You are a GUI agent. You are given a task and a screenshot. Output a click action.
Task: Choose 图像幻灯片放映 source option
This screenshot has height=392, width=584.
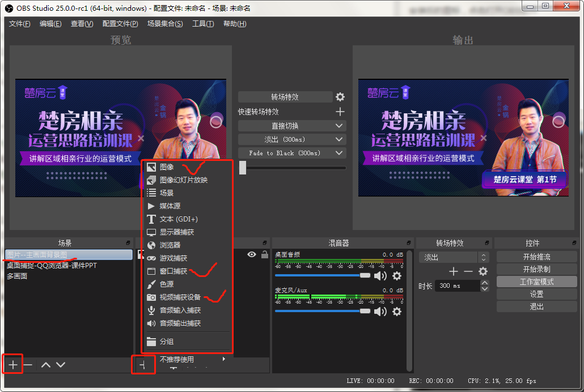click(x=188, y=180)
